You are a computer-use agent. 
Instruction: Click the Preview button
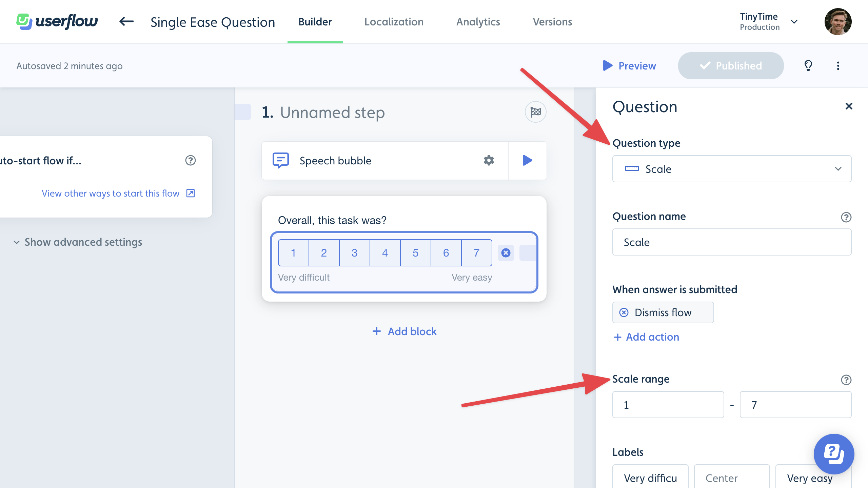[630, 66]
